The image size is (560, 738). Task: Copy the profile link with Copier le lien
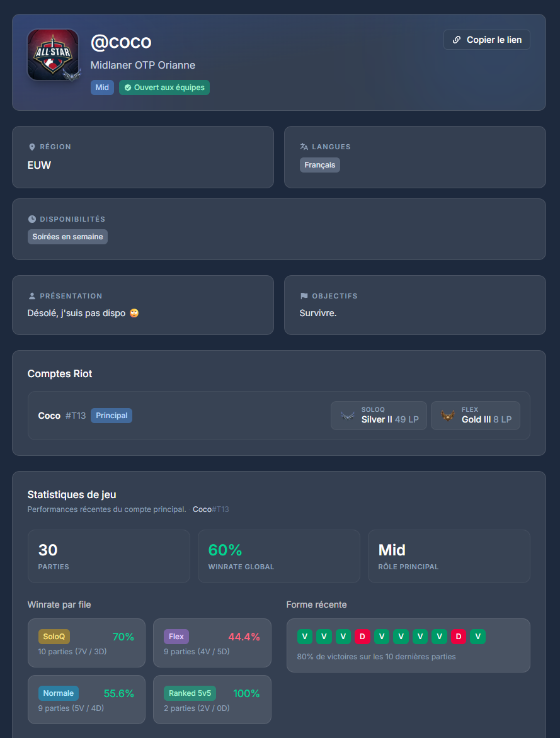[x=486, y=40]
